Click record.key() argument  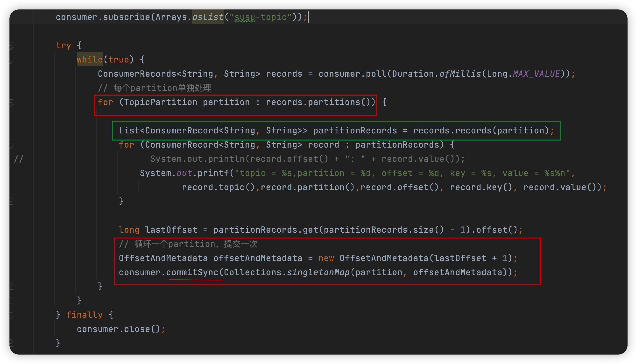pos(481,188)
